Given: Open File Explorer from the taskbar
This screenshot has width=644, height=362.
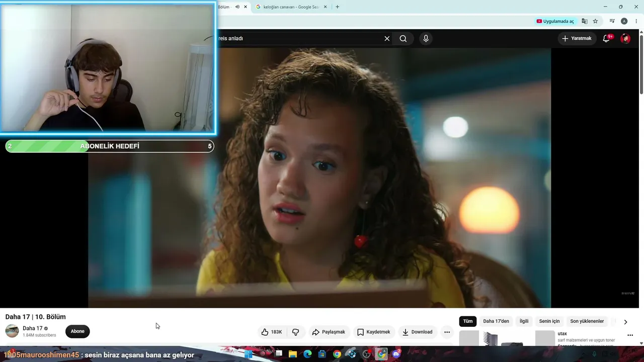Looking at the screenshot, I should [292, 354].
